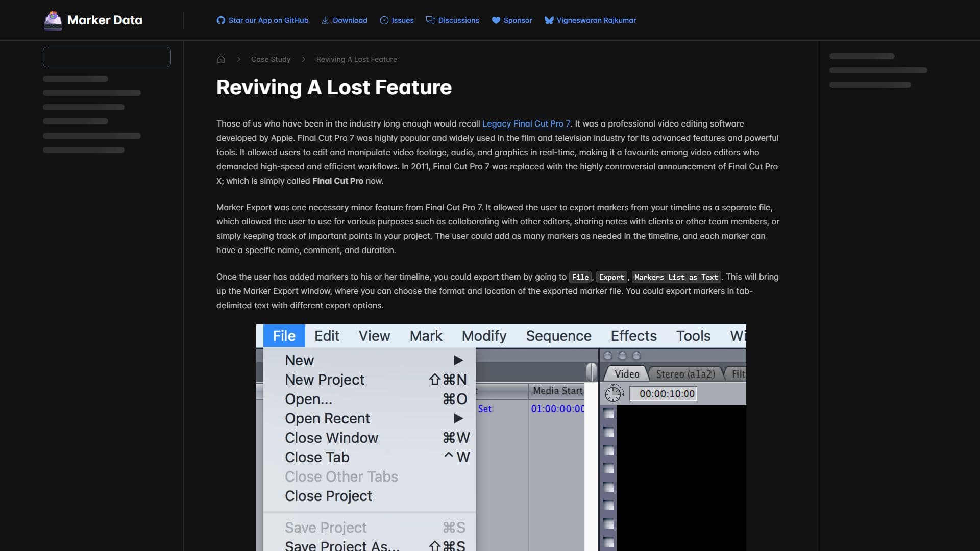Click the Issues circle icon

[384, 20]
